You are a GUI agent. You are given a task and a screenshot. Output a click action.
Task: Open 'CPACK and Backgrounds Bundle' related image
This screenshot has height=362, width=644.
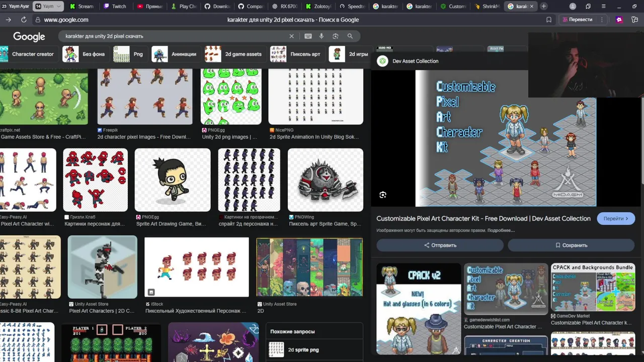click(593, 287)
